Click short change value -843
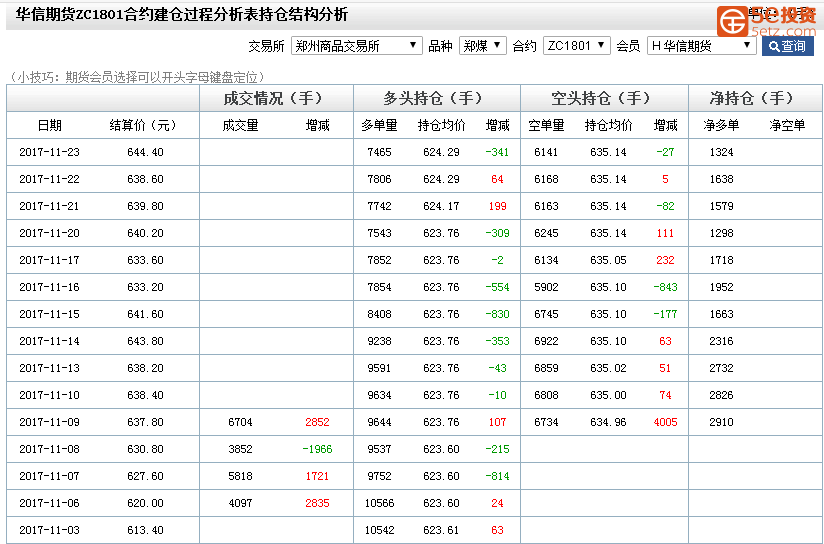 point(665,287)
